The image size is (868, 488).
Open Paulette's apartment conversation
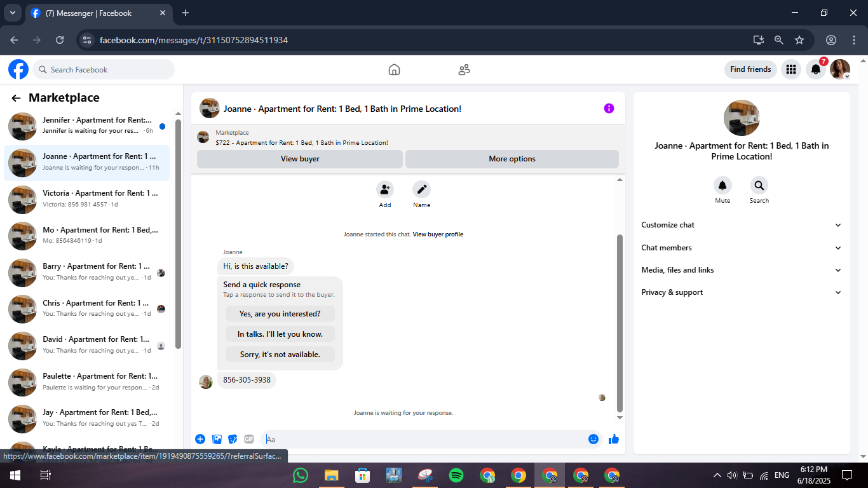click(x=87, y=382)
